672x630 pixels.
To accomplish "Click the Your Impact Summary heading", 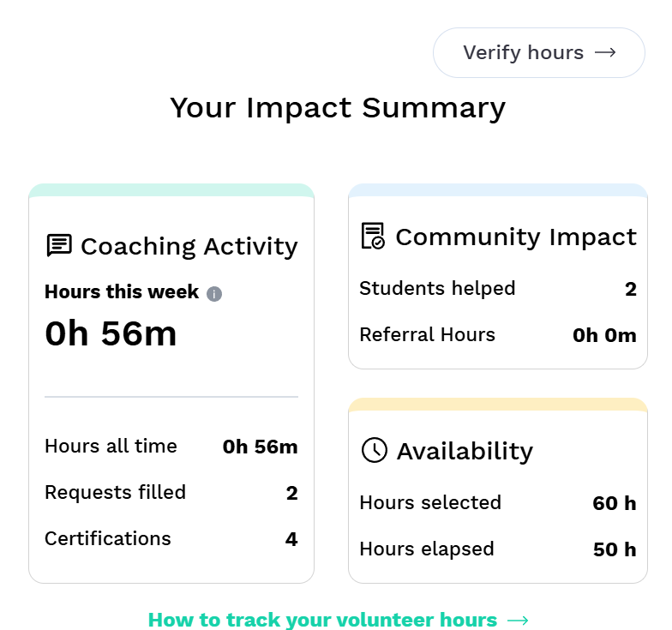I will [x=338, y=108].
